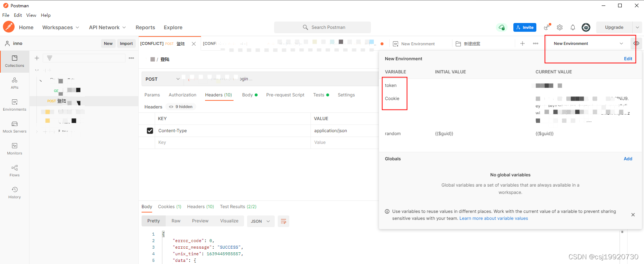Viewport: 644px width, 264px height.
Task: Click the collections filter icon
Action: point(50,58)
